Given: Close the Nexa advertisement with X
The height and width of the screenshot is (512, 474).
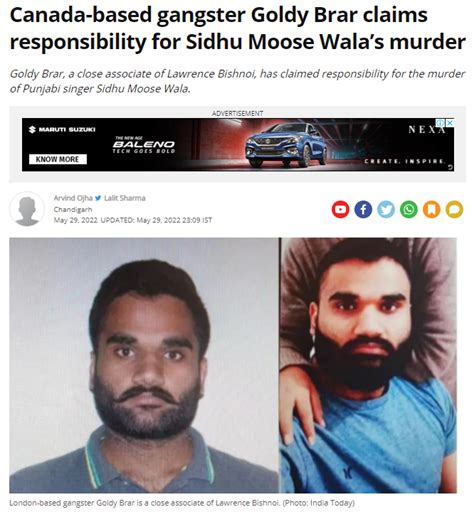Looking at the screenshot, I should pyautogui.click(x=450, y=123).
